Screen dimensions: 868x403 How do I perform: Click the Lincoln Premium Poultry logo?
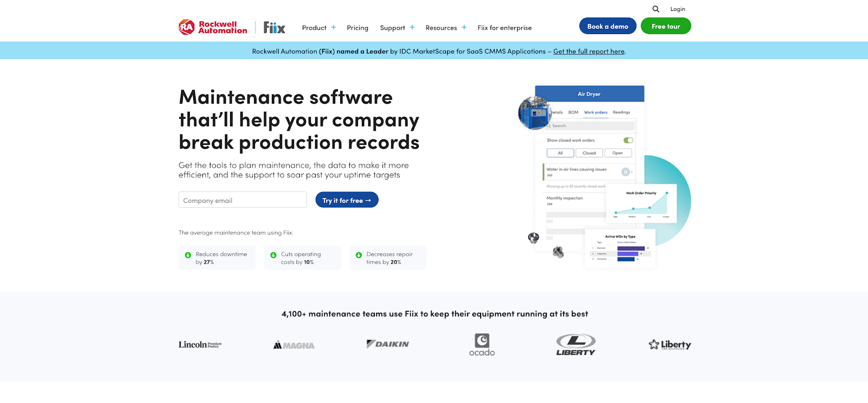coord(200,344)
